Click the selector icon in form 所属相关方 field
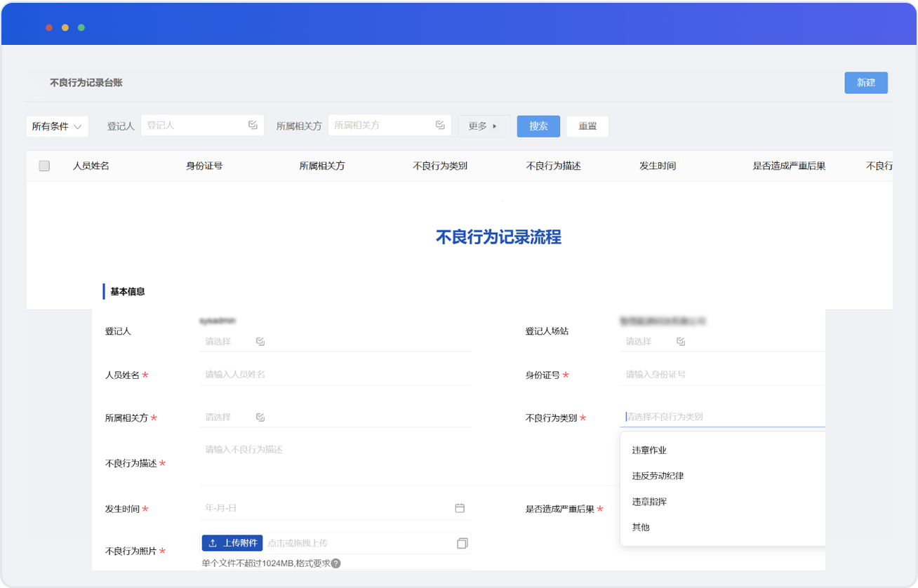This screenshot has width=918, height=588. pos(260,417)
